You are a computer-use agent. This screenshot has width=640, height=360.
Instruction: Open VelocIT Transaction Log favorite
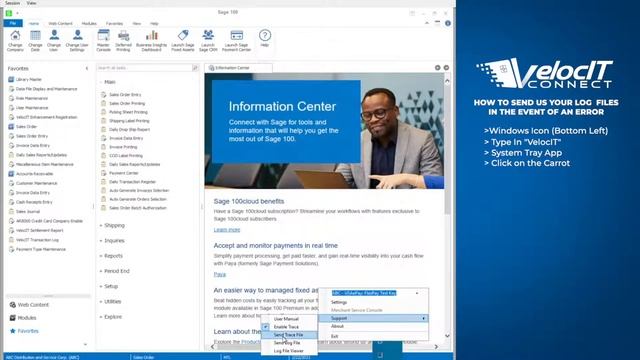point(37,240)
